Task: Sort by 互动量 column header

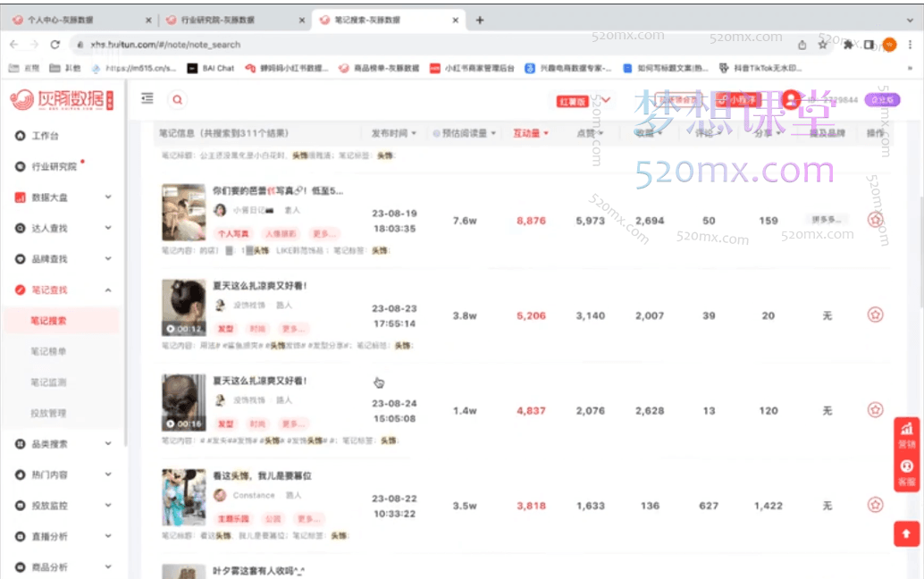Action: (x=530, y=133)
